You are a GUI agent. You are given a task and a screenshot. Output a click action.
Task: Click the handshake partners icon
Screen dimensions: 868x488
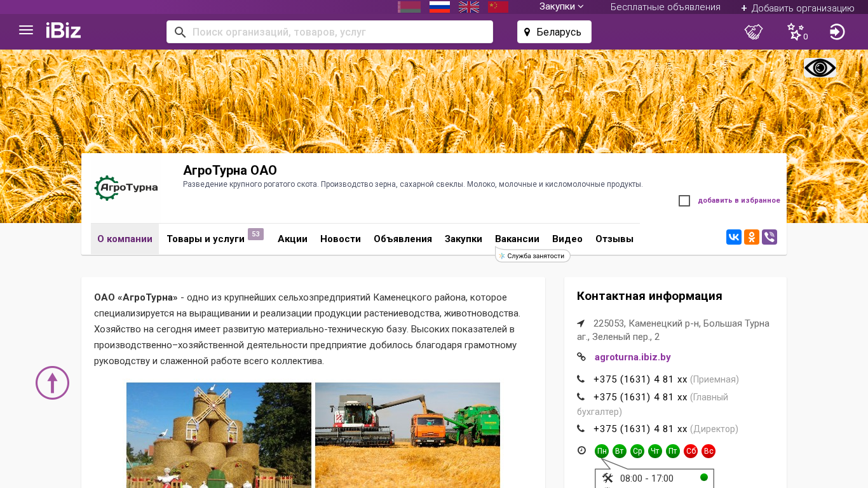754,32
